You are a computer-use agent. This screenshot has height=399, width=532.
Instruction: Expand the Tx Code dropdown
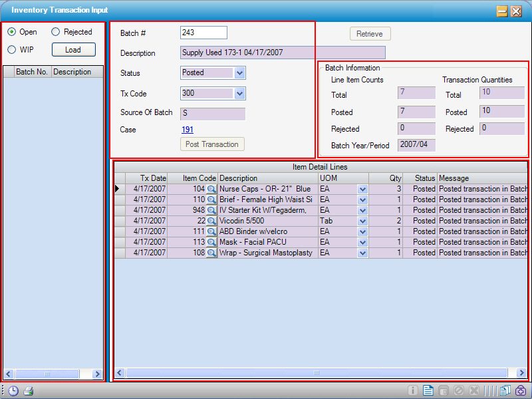[x=241, y=93]
